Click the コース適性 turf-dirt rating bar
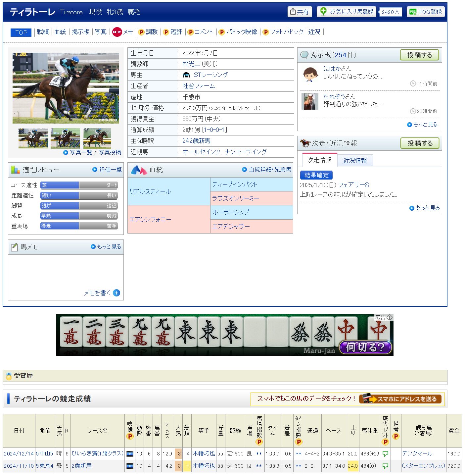Image resolution: width=465 pixels, height=476 pixels. pyautogui.click(x=79, y=185)
